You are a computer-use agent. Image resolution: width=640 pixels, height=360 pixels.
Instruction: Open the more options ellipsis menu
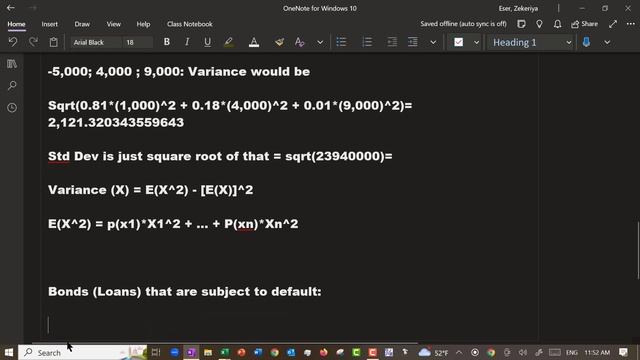pyautogui.click(x=631, y=24)
